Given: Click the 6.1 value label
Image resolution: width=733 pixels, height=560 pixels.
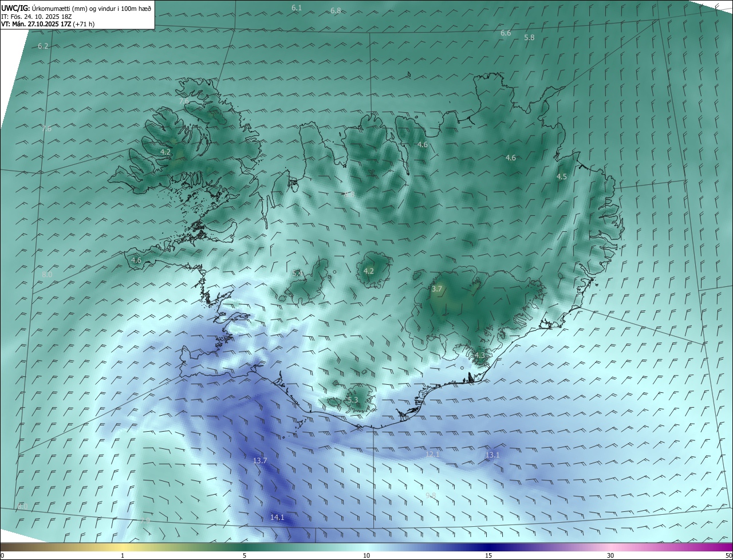Looking at the screenshot, I should tap(297, 8).
